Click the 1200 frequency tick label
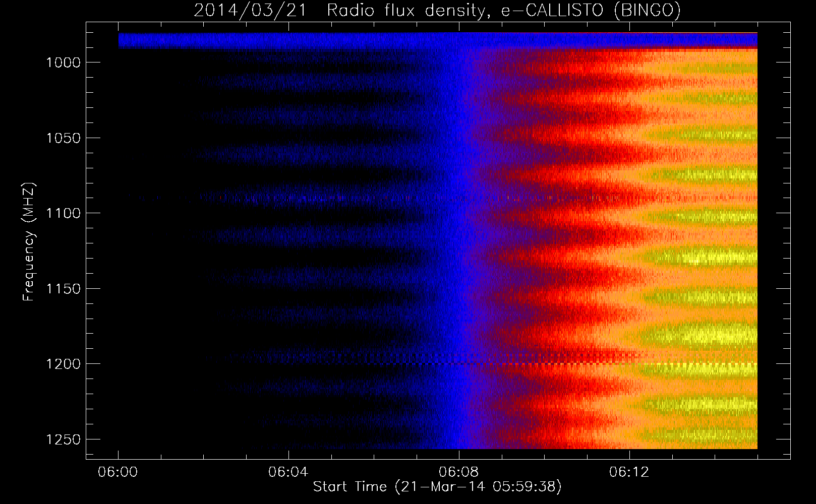 click(63, 364)
